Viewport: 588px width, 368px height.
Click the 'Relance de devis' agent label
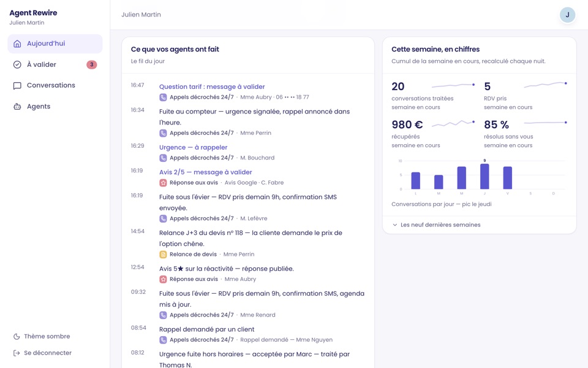click(193, 255)
